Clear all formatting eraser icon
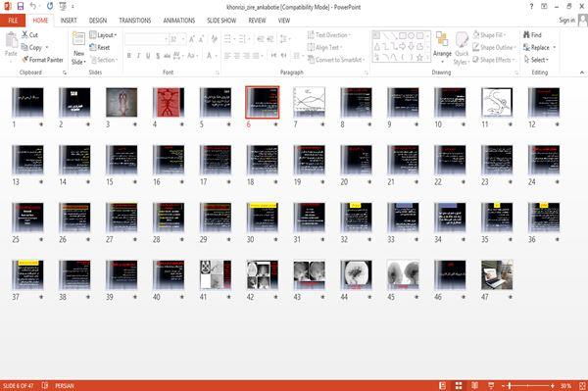Viewport: 588px width, 391px height. (214, 39)
